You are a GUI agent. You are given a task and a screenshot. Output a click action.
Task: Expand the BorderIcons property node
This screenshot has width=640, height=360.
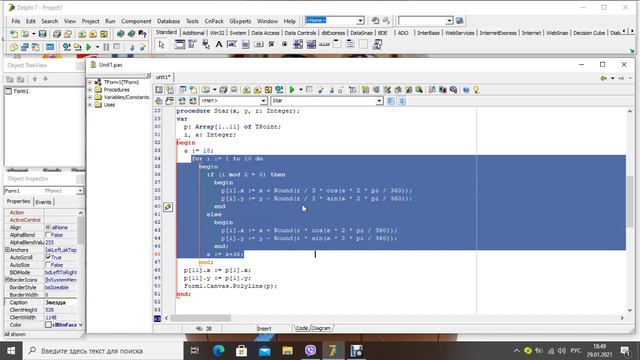(7, 280)
